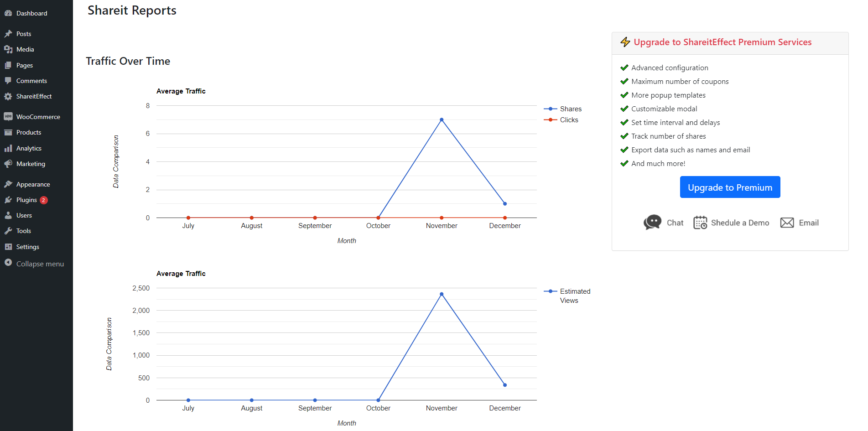Click the ShareitEffect gear icon
The height and width of the screenshot is (431, 868).
8,96
